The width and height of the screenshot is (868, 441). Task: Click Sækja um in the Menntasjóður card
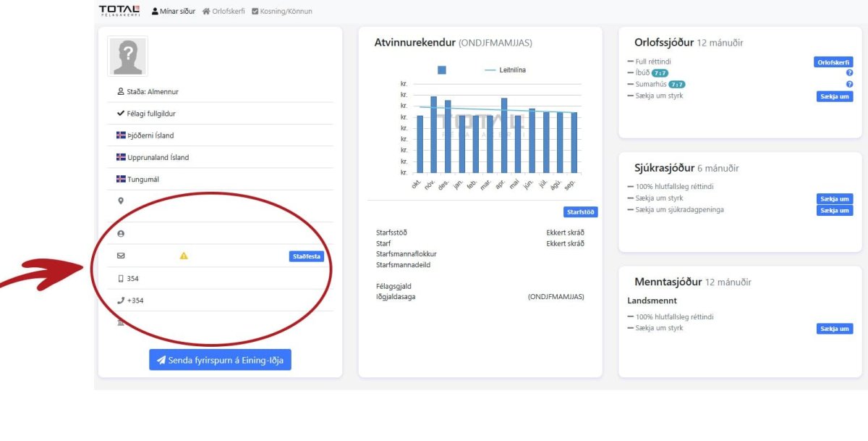(835, 329)
